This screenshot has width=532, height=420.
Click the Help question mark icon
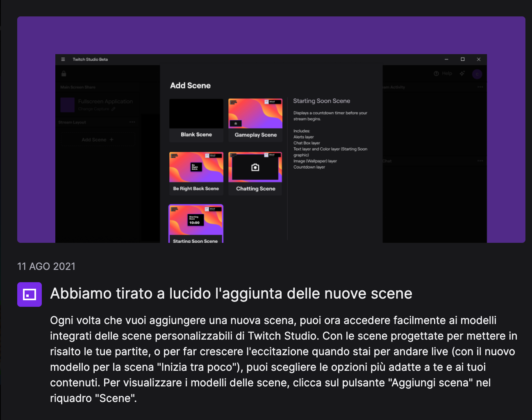pyautogui.click(x=436, y=74)
